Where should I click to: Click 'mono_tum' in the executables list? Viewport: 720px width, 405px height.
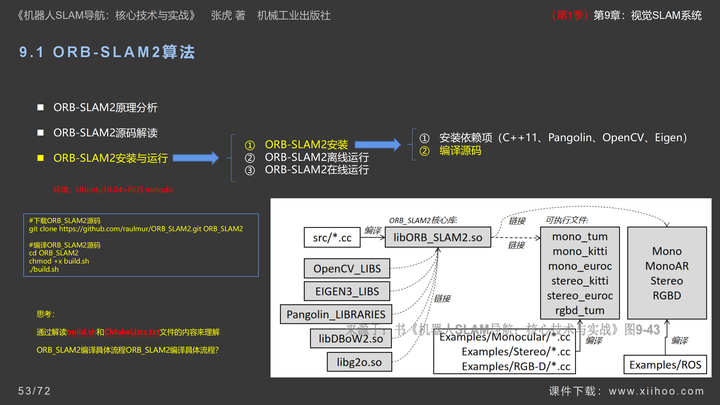[580, 236]
